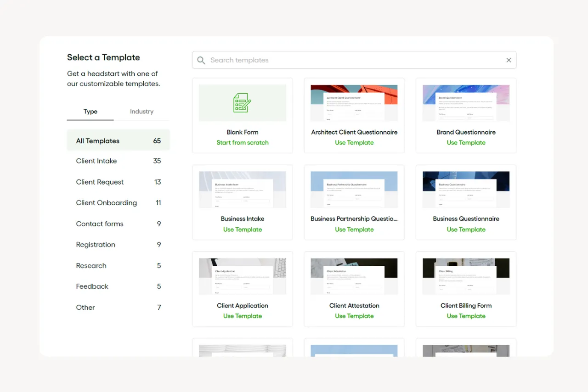Click the Client Attestation title text
The image size is (588, 392).
pyautogui.click(x=354, y=306)
